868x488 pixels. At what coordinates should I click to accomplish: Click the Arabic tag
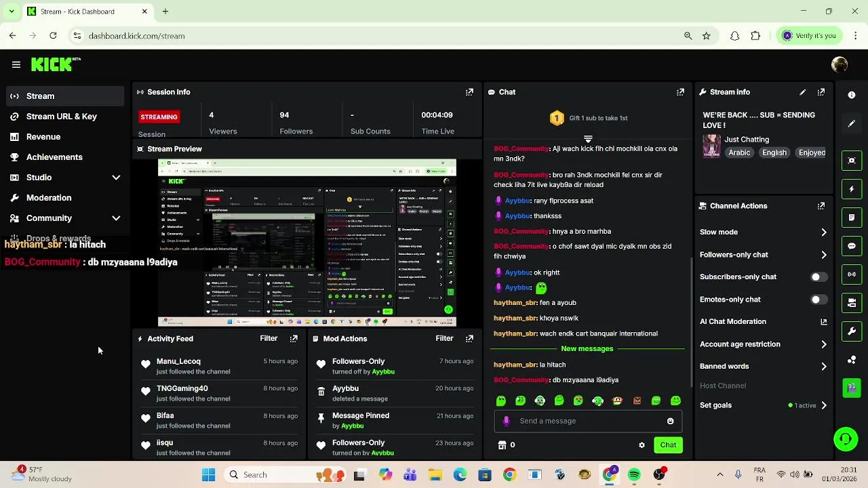pos(739,153)
